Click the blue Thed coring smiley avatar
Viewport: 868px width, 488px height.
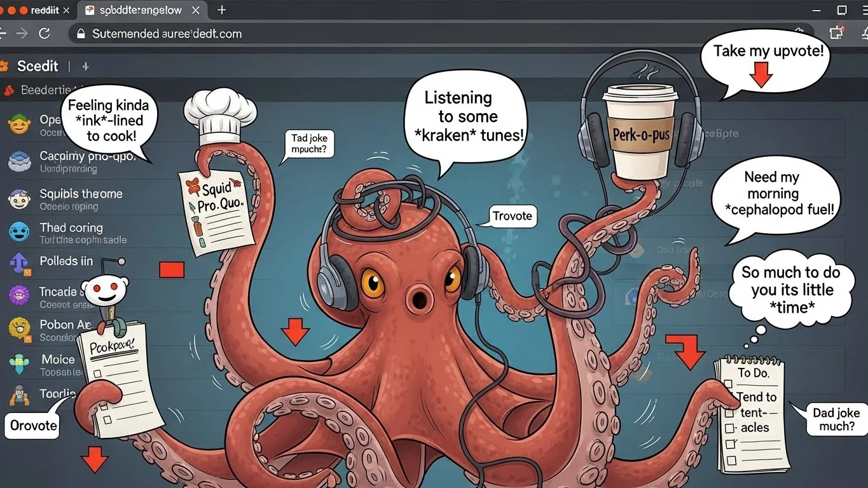click(18, 233)
